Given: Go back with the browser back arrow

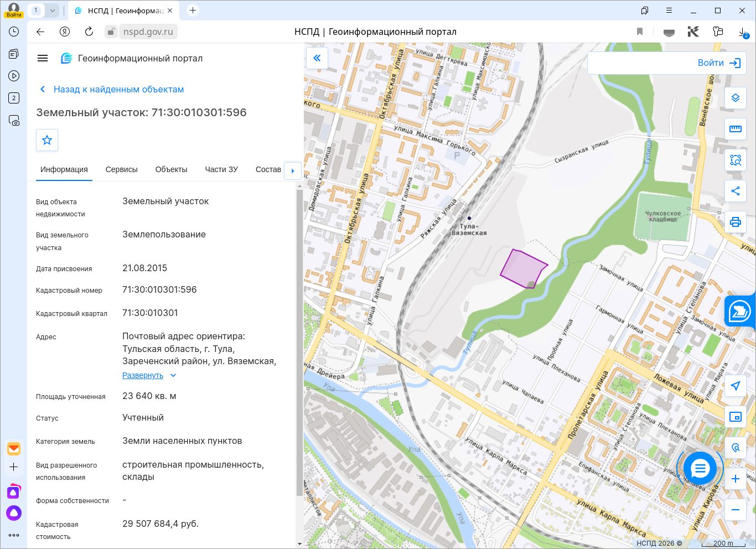Looking at the screenshot, I should (x=40, y=32).
